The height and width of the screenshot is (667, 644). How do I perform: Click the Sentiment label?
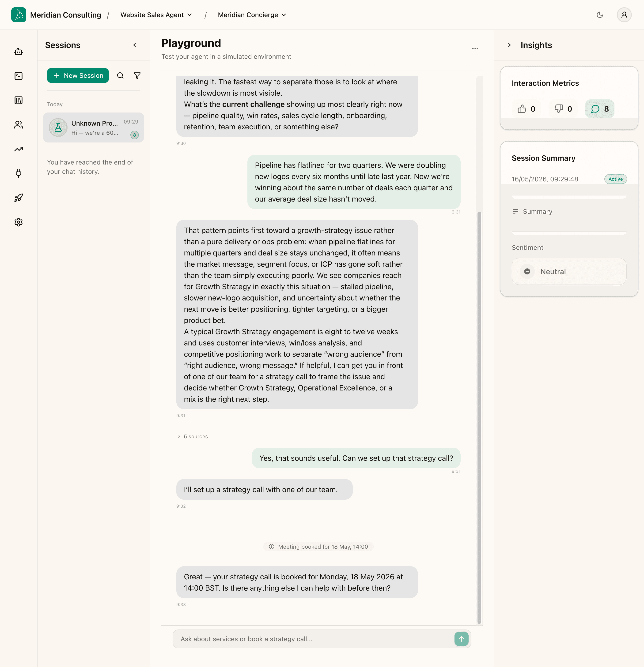527,248
